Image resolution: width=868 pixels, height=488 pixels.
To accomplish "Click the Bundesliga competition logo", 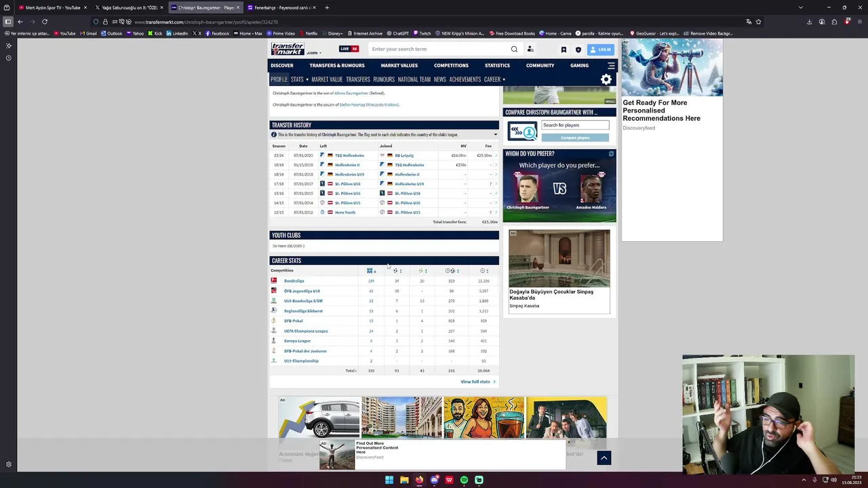I will (x=274, y=281).
